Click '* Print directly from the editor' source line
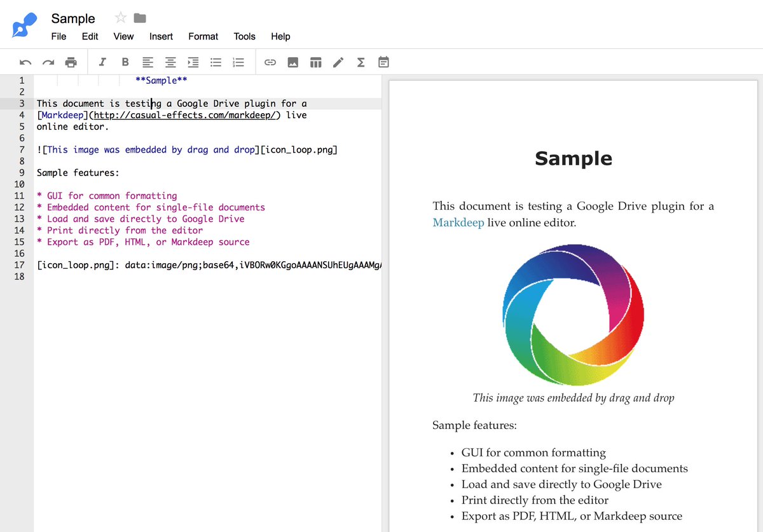 coord(120,230)
